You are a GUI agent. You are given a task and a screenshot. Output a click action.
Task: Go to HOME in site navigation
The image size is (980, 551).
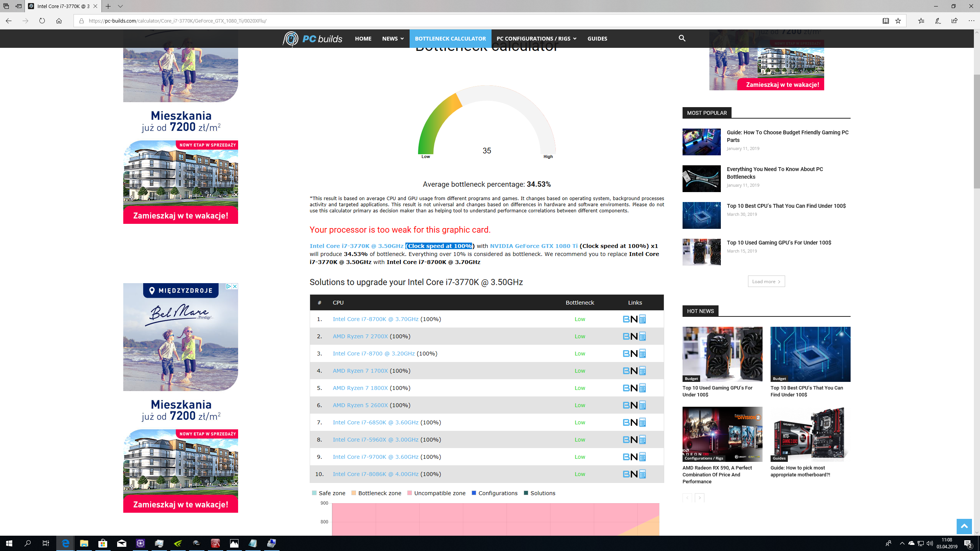[363, 39]
